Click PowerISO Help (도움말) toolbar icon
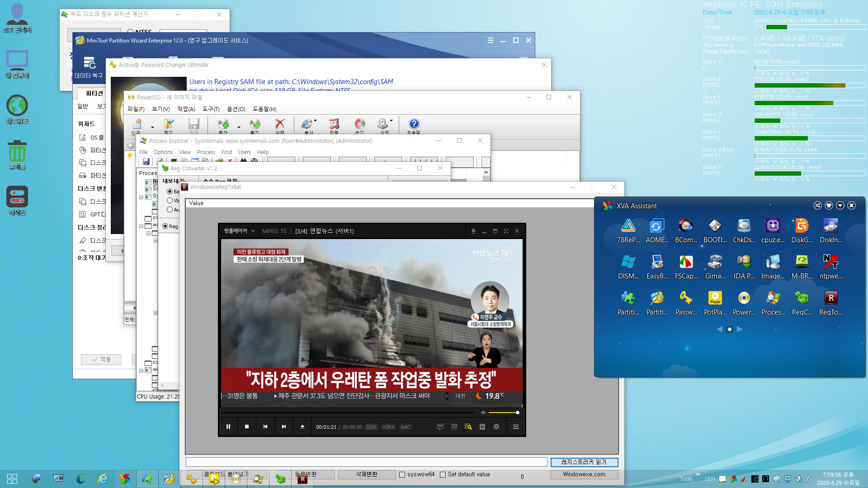This screenshot has width=868, height=488. click(x=414, y=126)
